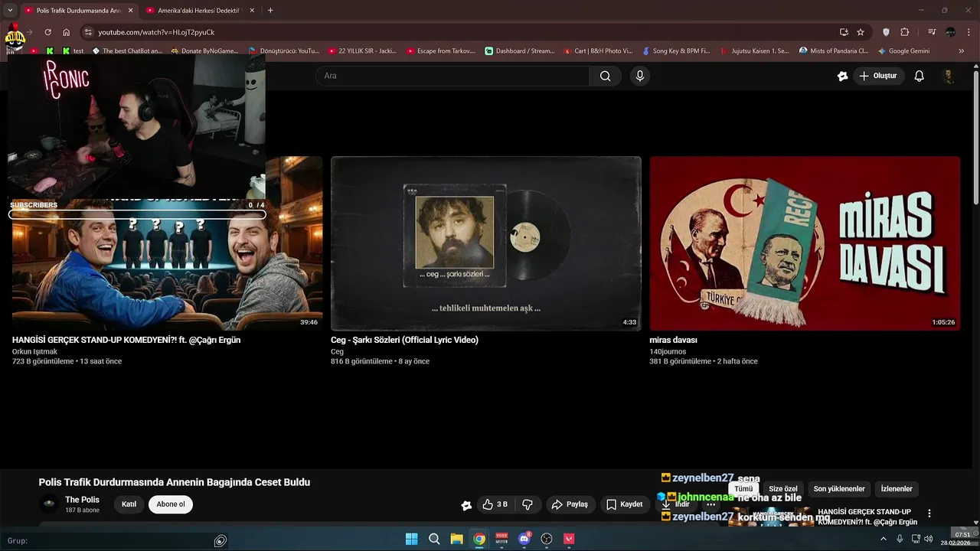Viewport: 980px width, 551px height.
Task: Open OBS Studio from the taskbar
Action: click(547, 539)
